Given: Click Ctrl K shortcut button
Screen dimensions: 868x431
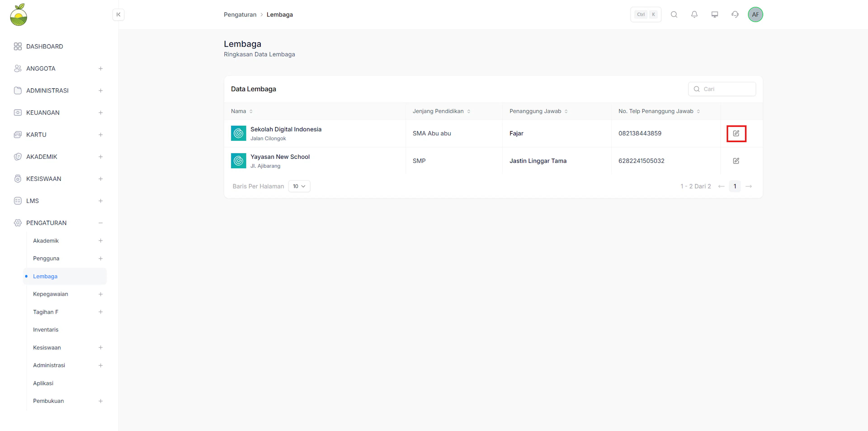Looking at the screenshot, I should point(646,14).
